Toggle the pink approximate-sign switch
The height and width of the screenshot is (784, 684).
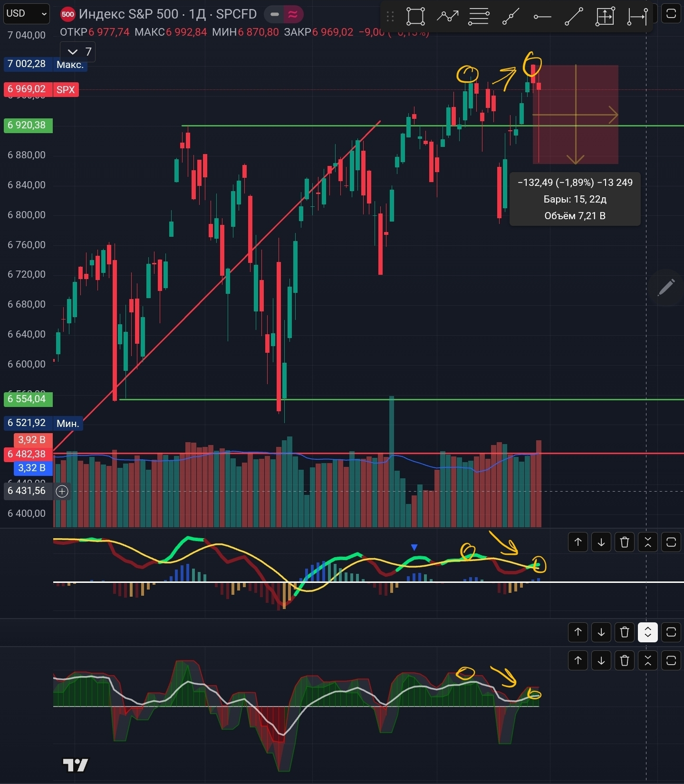[293, 14]
